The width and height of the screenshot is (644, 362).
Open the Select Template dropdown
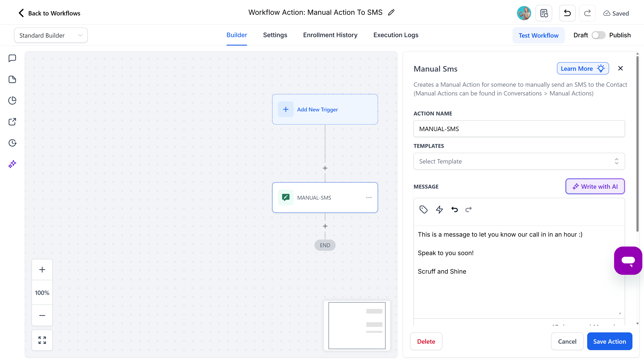519,161
